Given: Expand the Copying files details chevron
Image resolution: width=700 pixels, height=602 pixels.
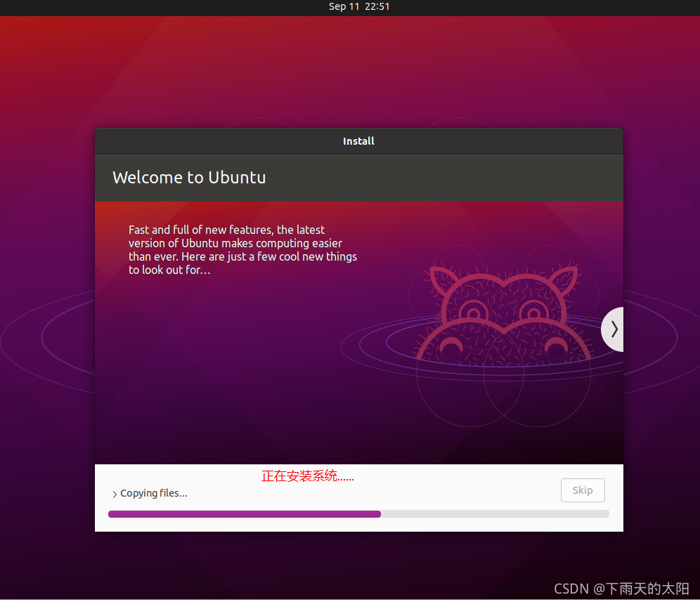Looking at the screenshot, I should click(x=115, y=494).
